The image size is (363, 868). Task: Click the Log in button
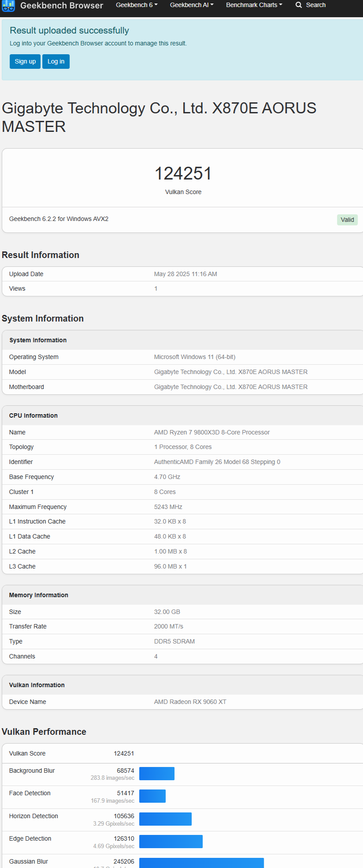click(x=56, y=61)
